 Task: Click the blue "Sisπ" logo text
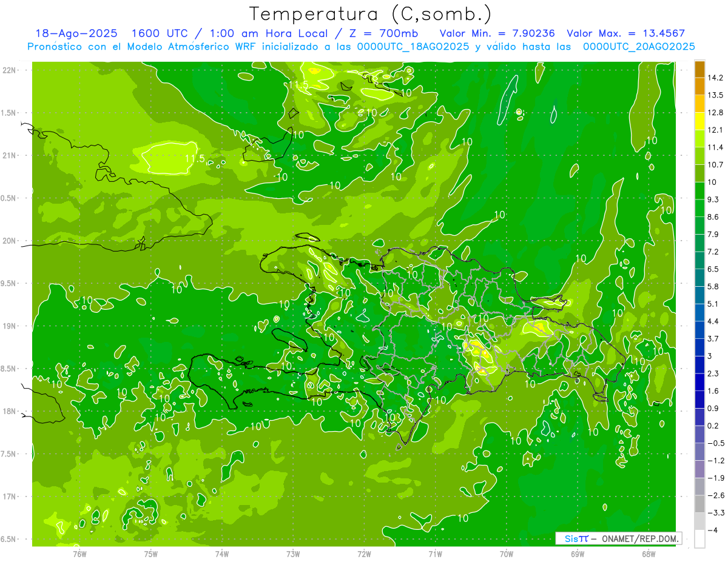point(576,538)
